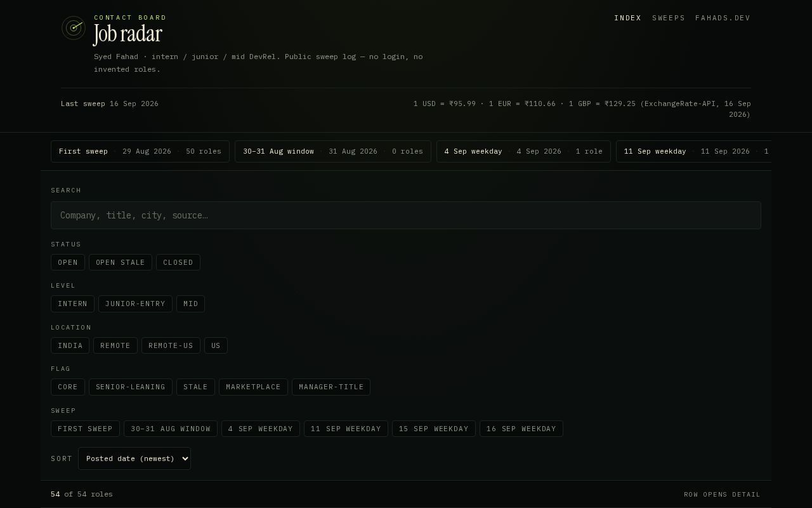Focus the company search field

(406, 215)
